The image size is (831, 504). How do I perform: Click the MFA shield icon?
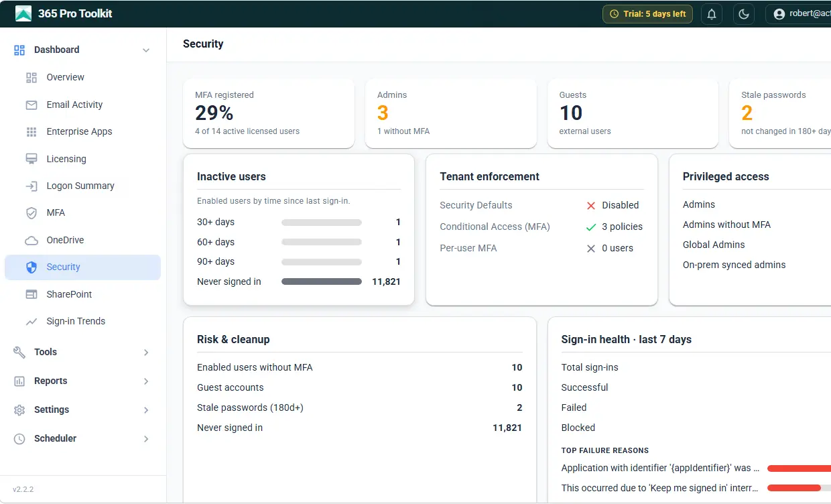pos(31,213)
